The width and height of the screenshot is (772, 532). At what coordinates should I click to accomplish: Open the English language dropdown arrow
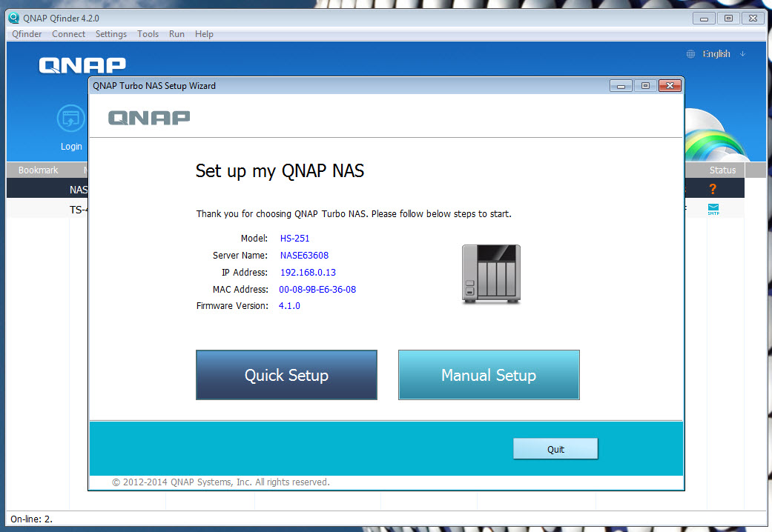742,53
